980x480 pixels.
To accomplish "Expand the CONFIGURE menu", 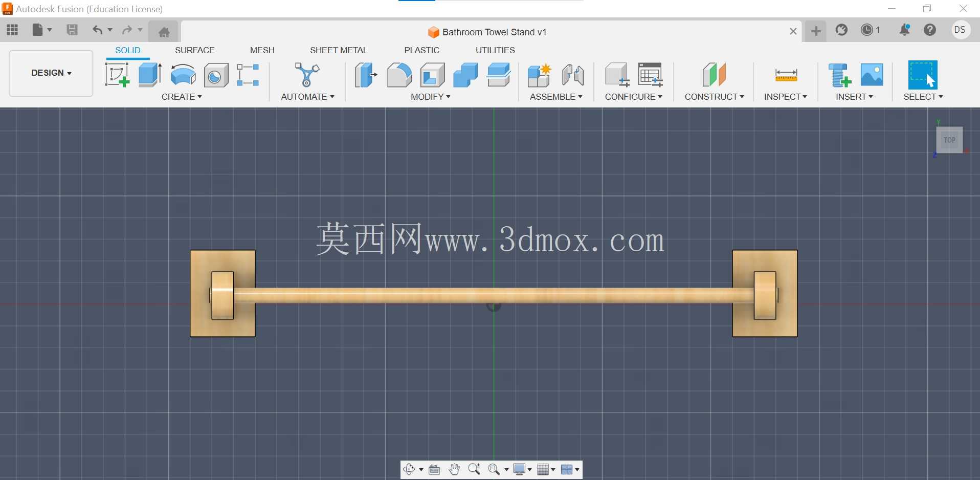I will coord(633,97).
